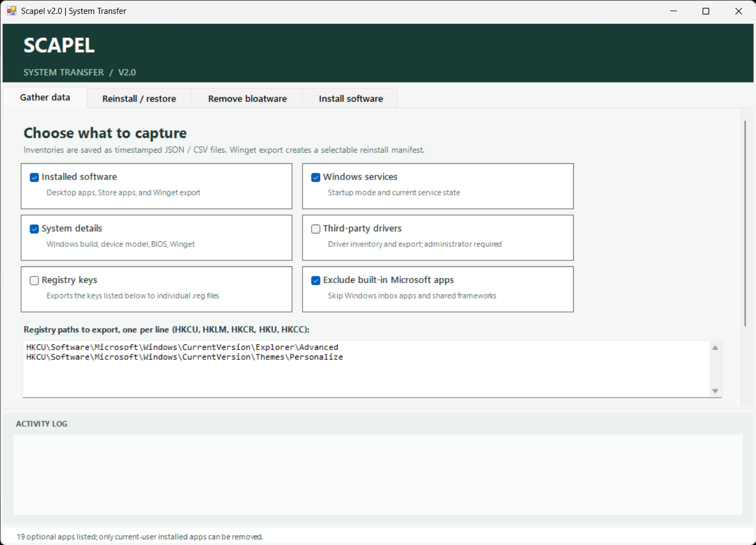Uncheck the Installed software checkbox
The width and height of the screenshot is (756, 545).
click(x=34, y=177)
